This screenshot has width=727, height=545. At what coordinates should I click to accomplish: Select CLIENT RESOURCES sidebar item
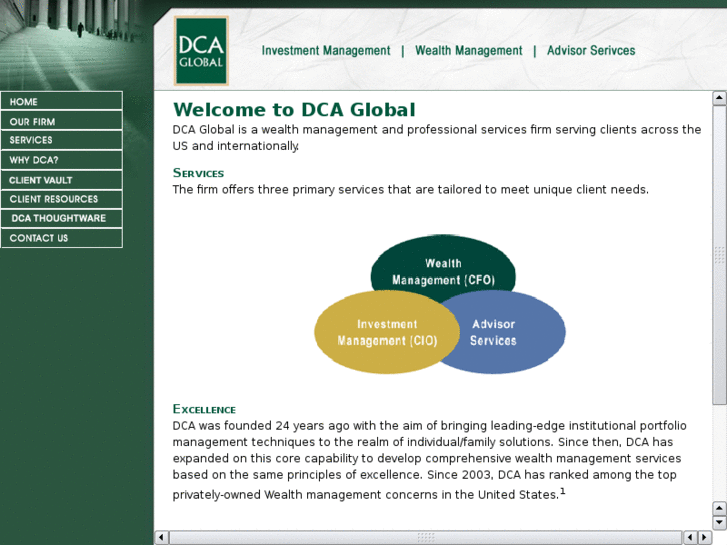point(62,199)
